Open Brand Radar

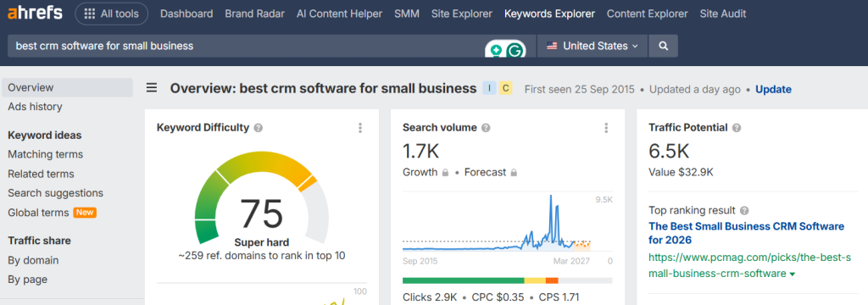[254, 14]
